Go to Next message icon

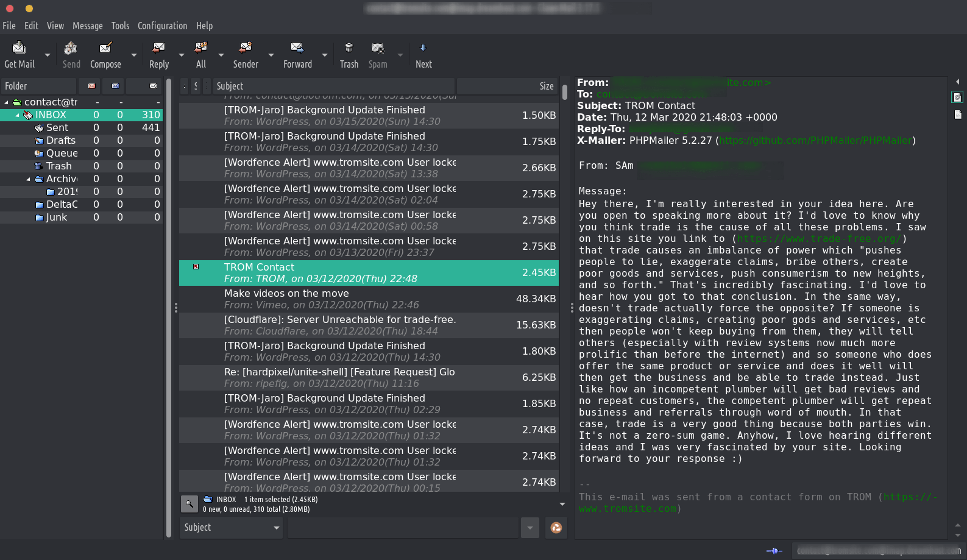423,48
